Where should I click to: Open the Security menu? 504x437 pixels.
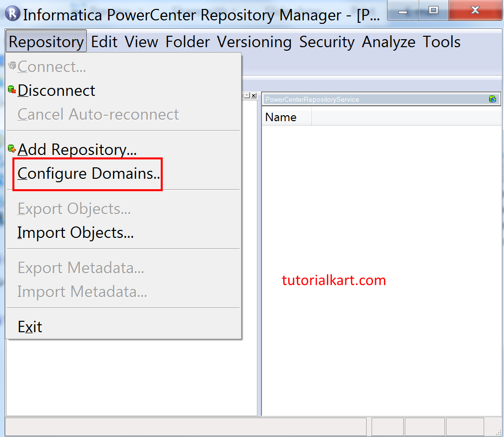click(327, 42)
